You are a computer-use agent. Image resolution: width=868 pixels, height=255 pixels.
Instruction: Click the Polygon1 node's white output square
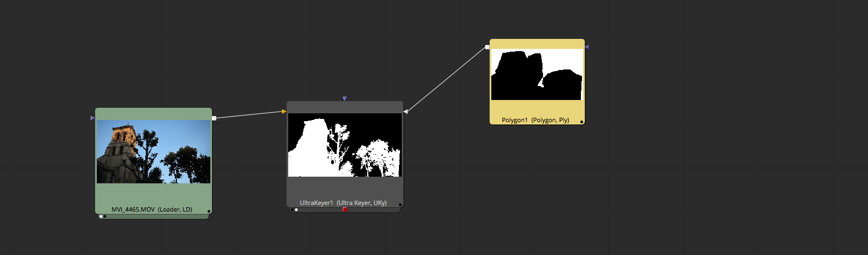tap(487, 47)
